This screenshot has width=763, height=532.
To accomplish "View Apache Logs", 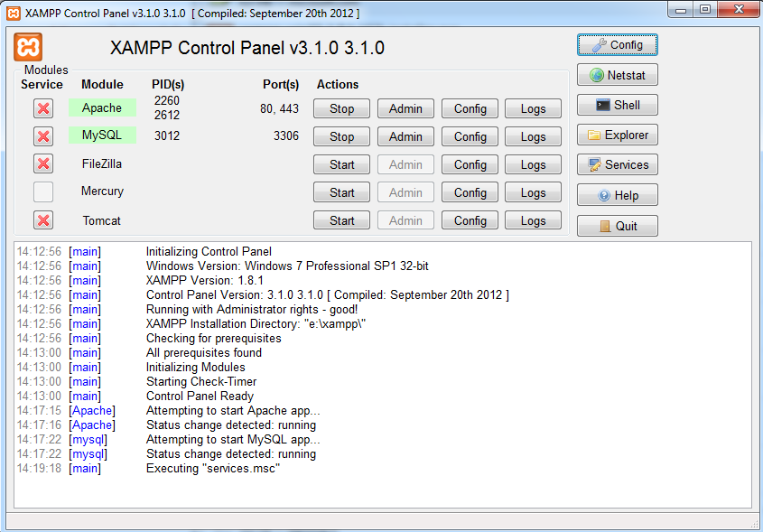I will pyautogui.click(x=533, y=108).
